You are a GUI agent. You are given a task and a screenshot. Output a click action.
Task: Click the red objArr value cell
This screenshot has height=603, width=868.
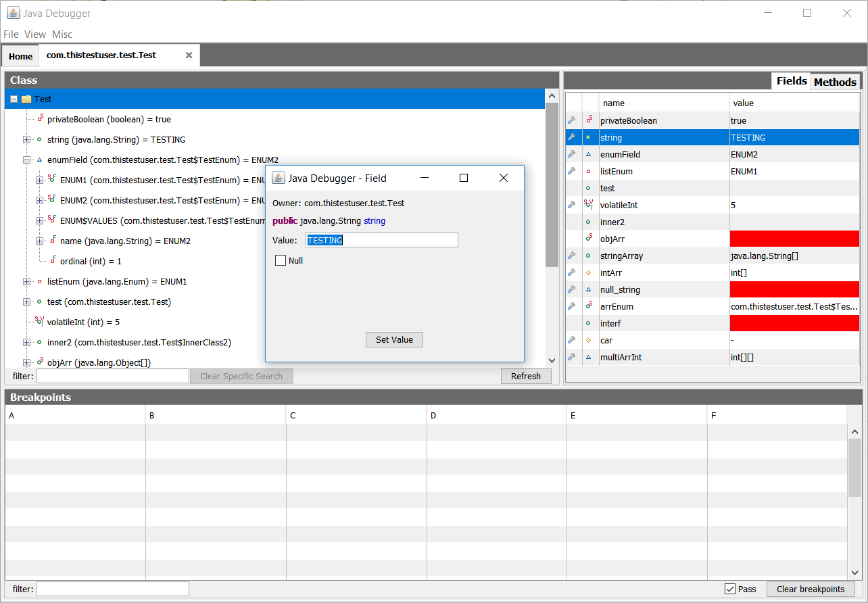[794, 239]
